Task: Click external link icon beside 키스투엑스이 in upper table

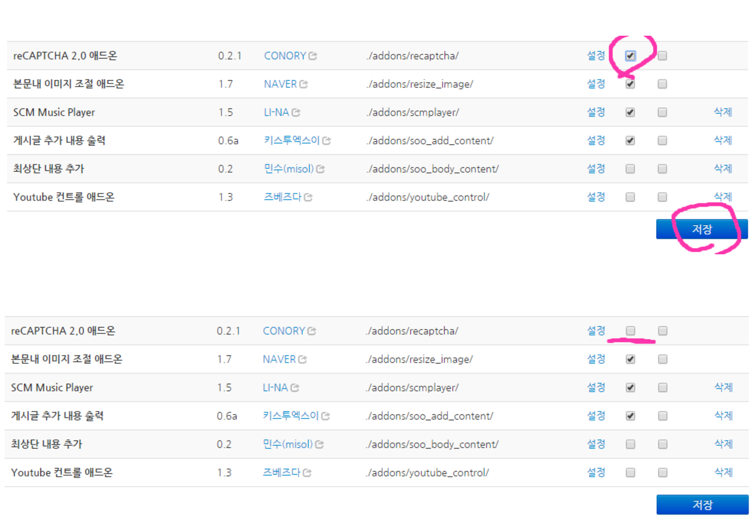Action: 326,141
